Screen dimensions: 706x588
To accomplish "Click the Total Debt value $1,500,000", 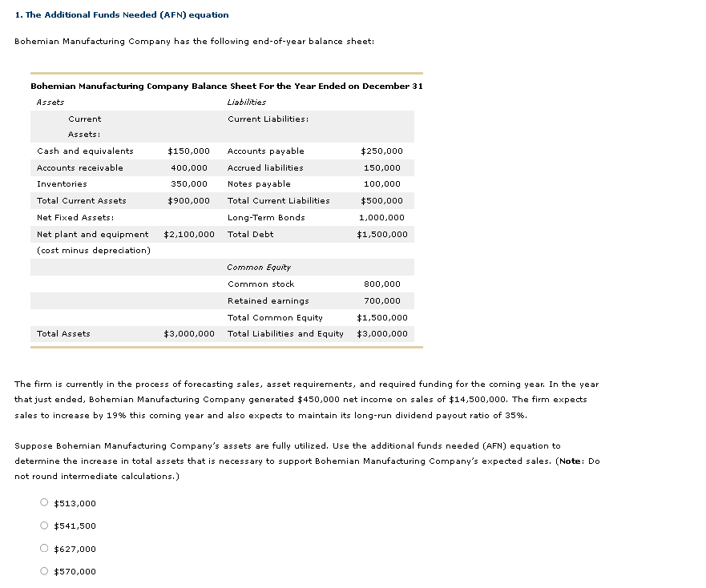I will pyautogui.click(x=382, y=234).
